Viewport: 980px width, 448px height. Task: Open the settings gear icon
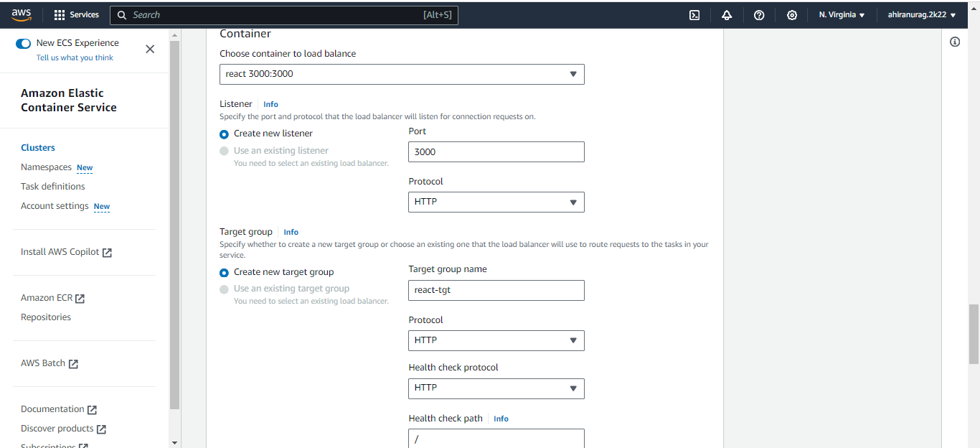[x=792, y=15]
